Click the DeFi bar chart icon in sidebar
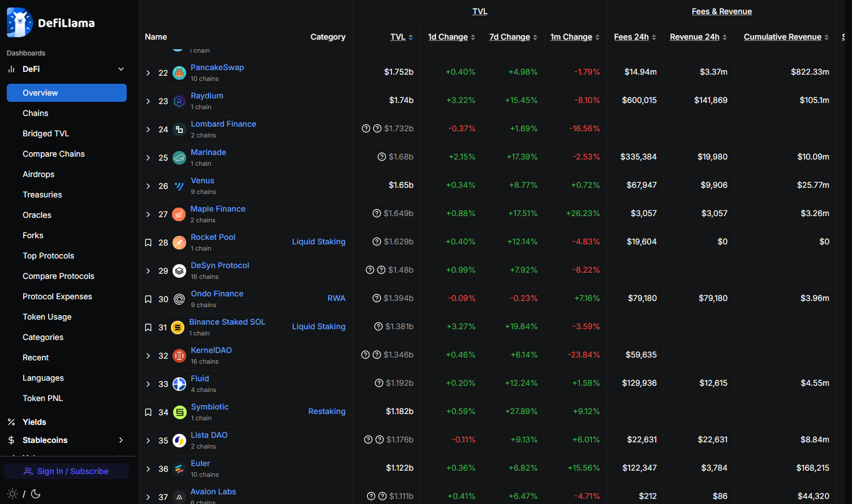The width and height of the screenshot is (852, 504). click(x=11, y=69)
